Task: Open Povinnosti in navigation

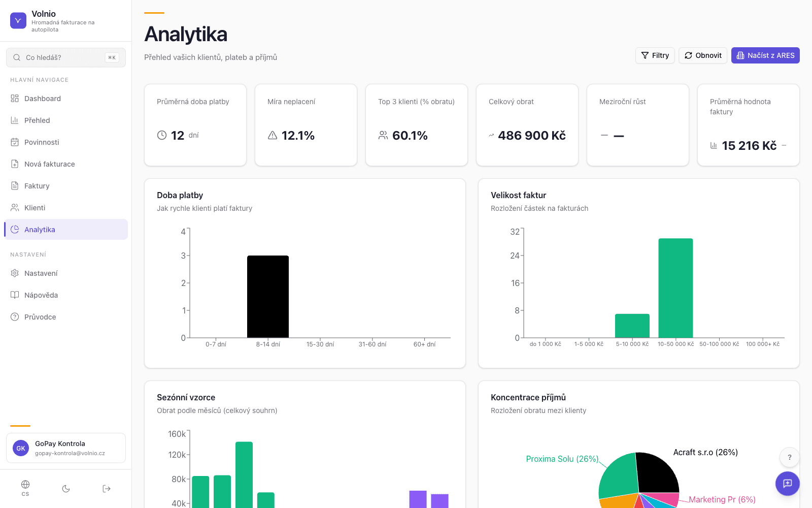Action: click(x=66, y=142)
